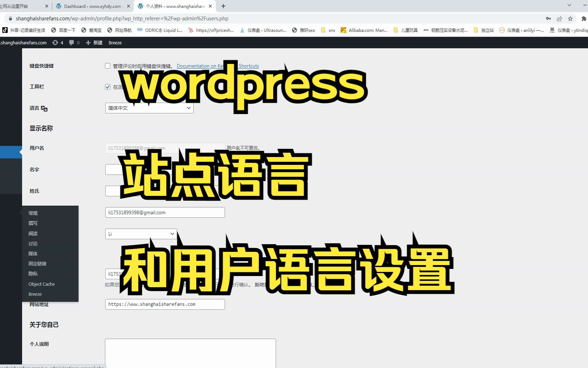Open 仪表盘 anlilyi bookmark
This screenshot has width=588, height=368.
(521, 30)
